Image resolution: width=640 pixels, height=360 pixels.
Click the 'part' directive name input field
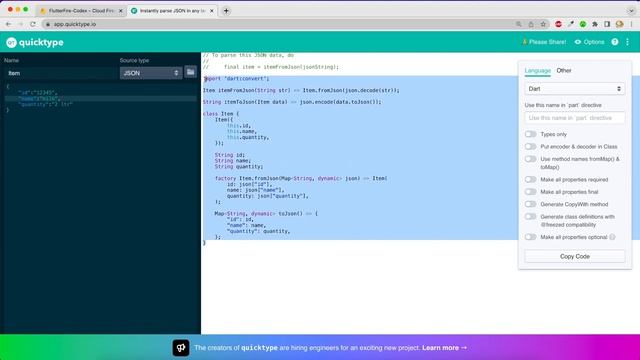(x=575, y=118)
